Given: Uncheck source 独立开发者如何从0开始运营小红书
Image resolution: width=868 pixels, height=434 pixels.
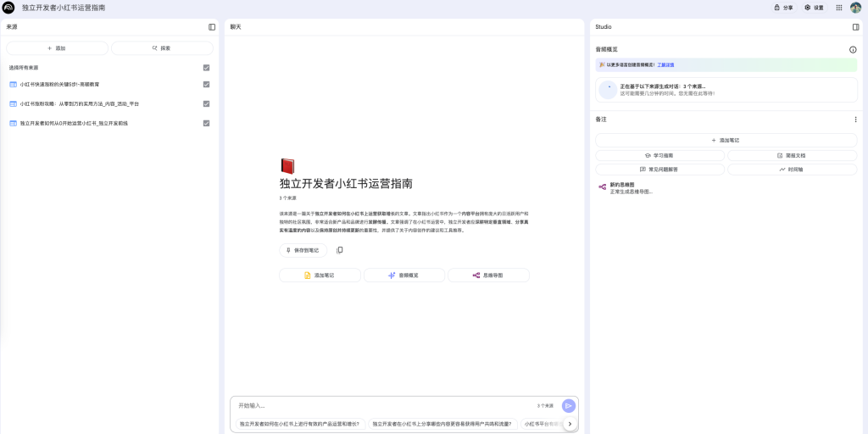Looking at the screenshot, I should 207,123.
